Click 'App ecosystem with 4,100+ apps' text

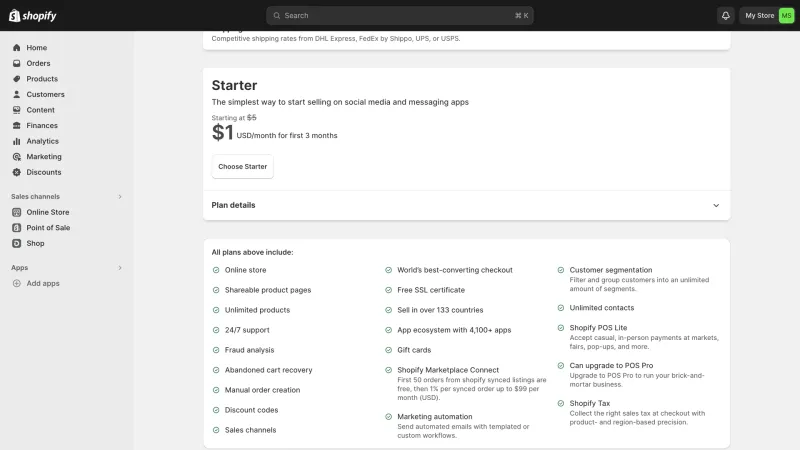coord(454,330)
